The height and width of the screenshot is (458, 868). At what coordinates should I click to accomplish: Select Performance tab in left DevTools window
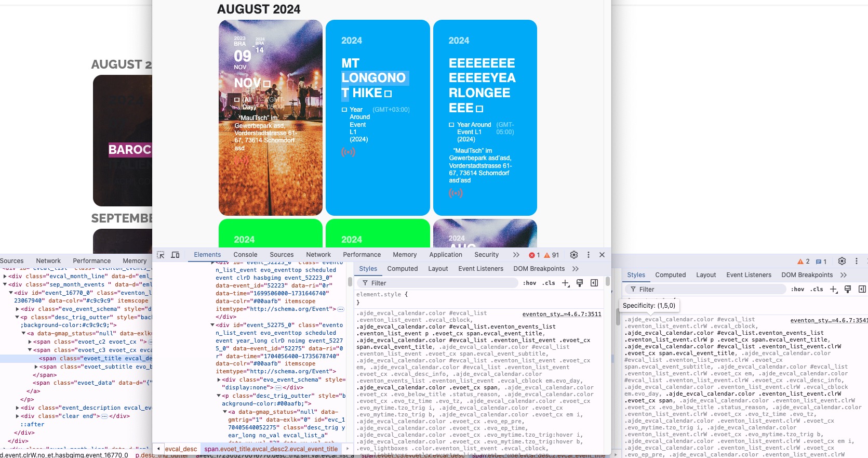(x=92, y=261)
